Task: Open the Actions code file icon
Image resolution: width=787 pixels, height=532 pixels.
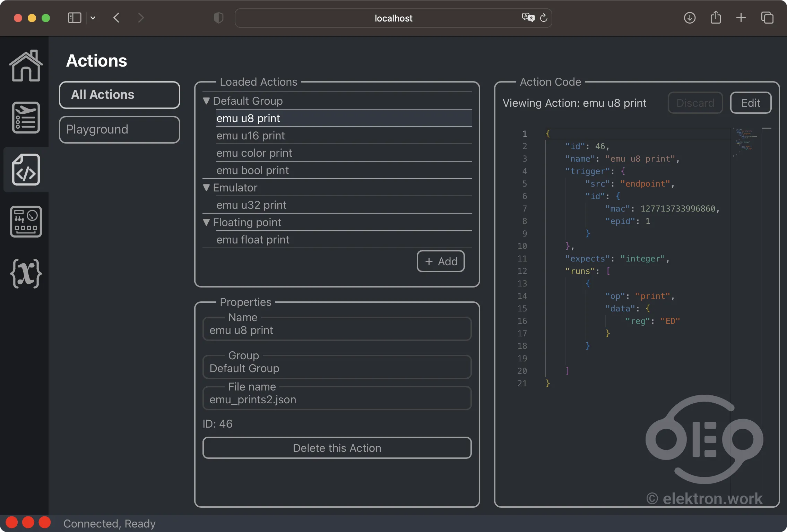Action: 26,170
